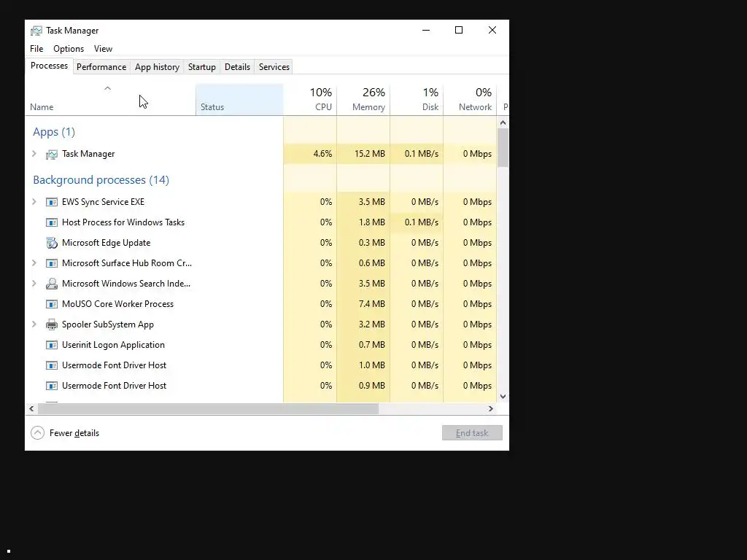Image resolution: width=747 pixels, height=560 pixels.
Task: Click the Host Process for Windows Tasks icon
Action: pyautogui.click(x=52, y=222)
